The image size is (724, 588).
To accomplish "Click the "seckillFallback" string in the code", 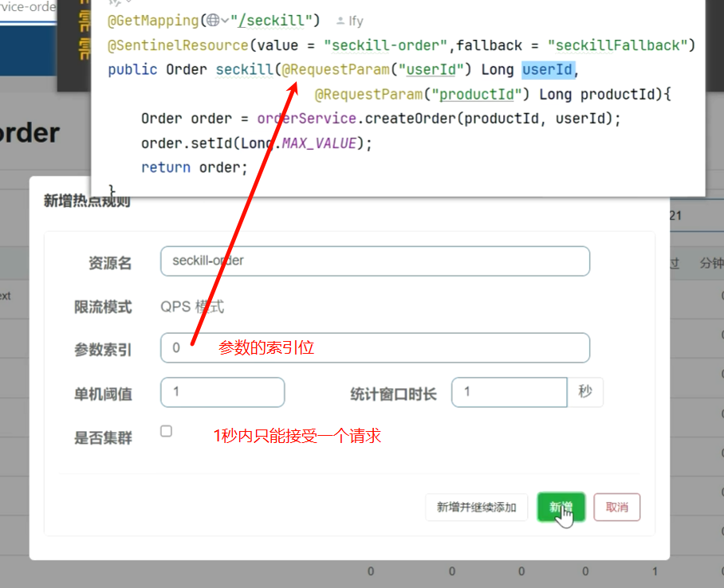I will point(616,45).
